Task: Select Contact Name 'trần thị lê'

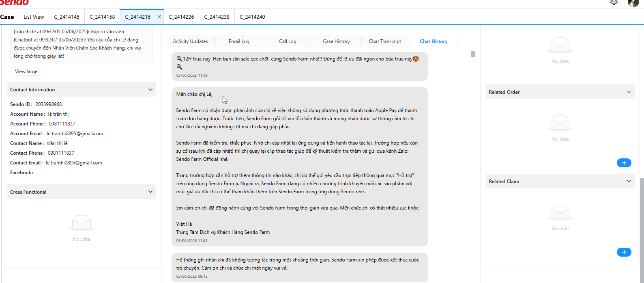Action: pyautogui.click(x=57, y=143)
